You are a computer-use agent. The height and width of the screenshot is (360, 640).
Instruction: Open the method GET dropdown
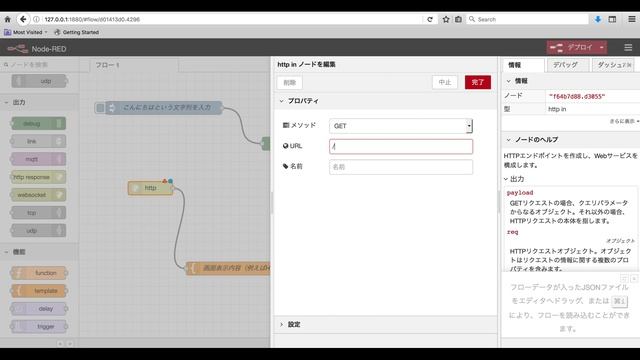point(401,126)
